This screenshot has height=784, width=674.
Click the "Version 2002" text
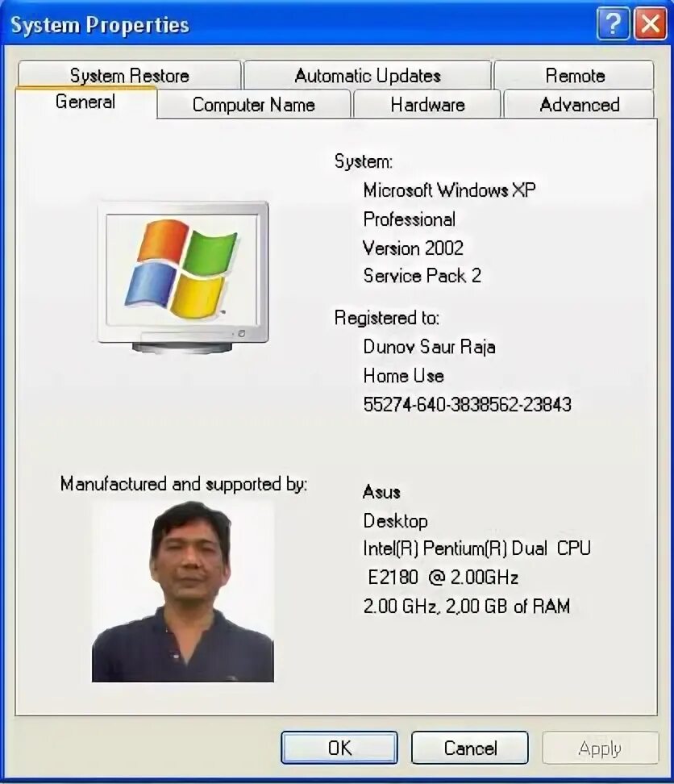(414, 248)
